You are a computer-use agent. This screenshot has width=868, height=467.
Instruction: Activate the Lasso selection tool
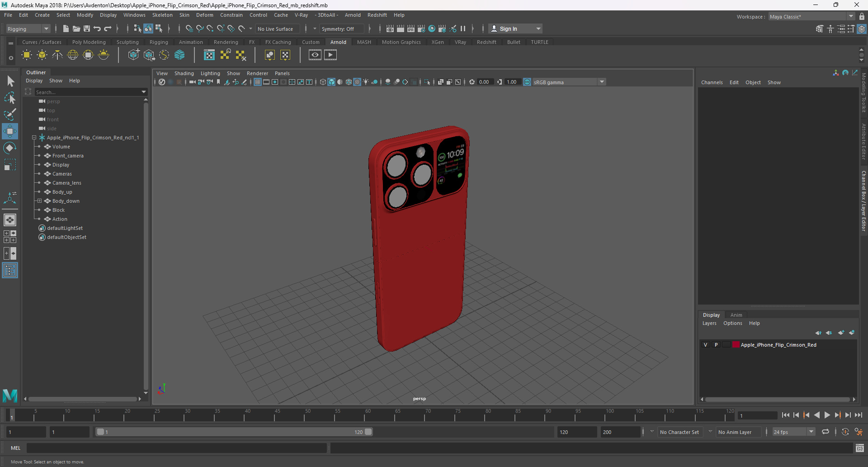click(x=10, y=98)
